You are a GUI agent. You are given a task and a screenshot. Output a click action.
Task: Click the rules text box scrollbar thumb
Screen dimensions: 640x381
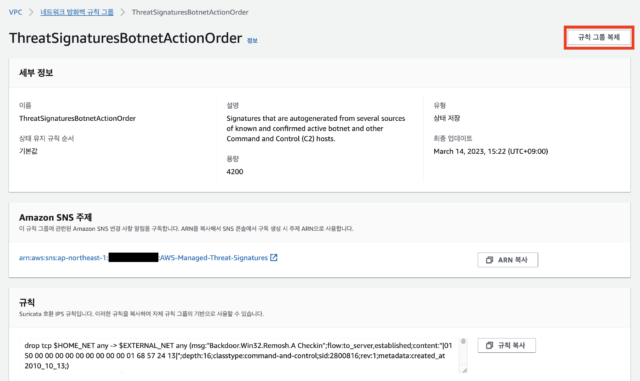(463, 341)
